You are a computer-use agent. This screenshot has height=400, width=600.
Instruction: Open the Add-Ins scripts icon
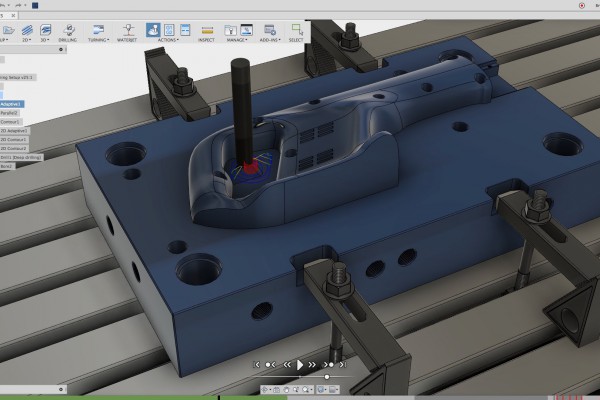tap(270, 30)
